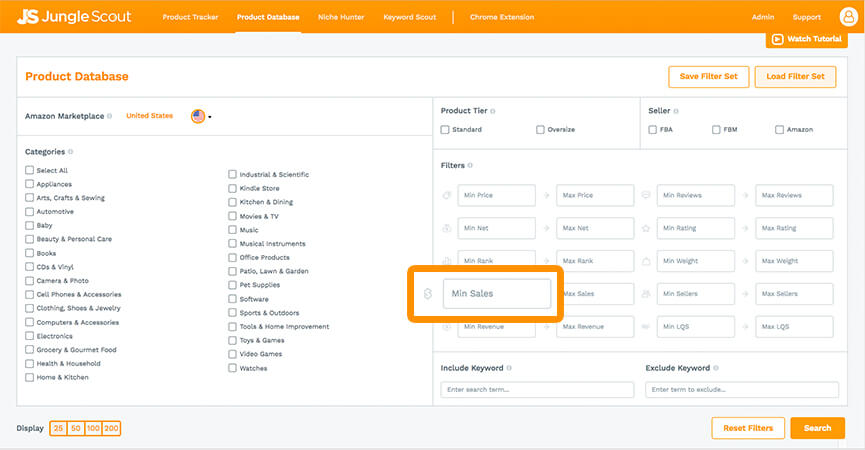Open the Support link

tap(807, 17)
